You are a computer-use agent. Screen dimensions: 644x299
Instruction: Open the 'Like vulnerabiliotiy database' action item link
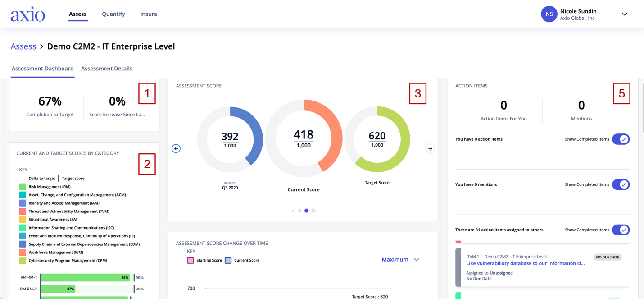coord(526,263)
